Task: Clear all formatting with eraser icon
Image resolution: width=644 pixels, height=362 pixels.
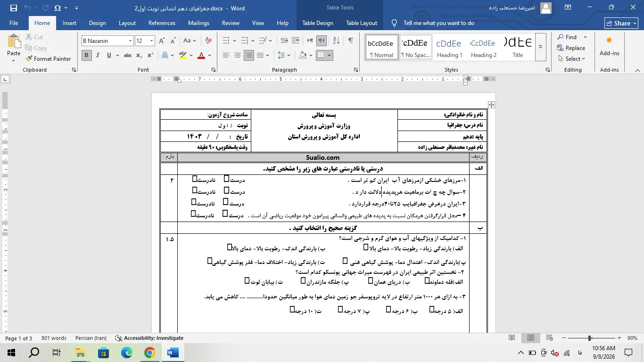Action: (x=208, y=41)
